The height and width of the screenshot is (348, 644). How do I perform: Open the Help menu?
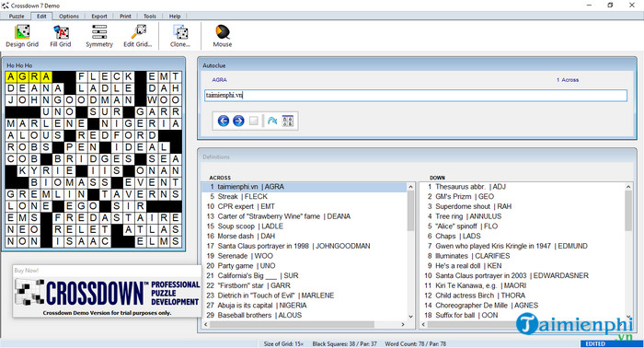click(175, 16)
